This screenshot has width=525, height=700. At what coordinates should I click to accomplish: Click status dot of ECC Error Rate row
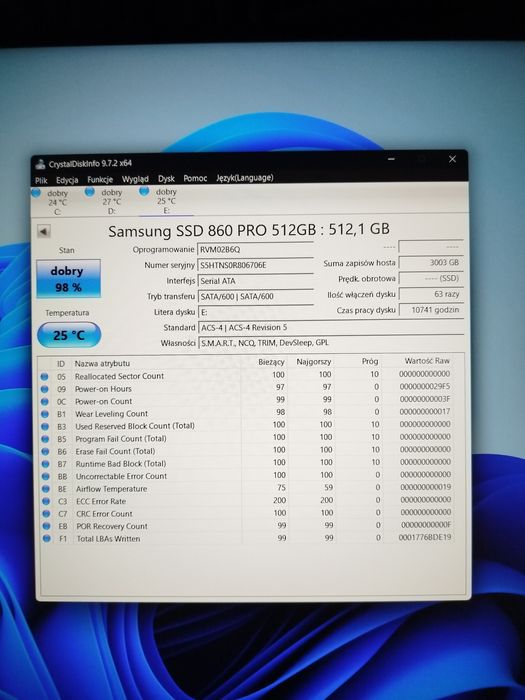(x=46, y=501)
